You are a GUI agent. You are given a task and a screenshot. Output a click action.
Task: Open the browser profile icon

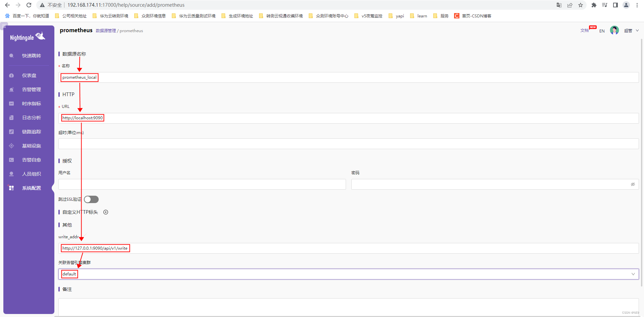tap(626, 5)
